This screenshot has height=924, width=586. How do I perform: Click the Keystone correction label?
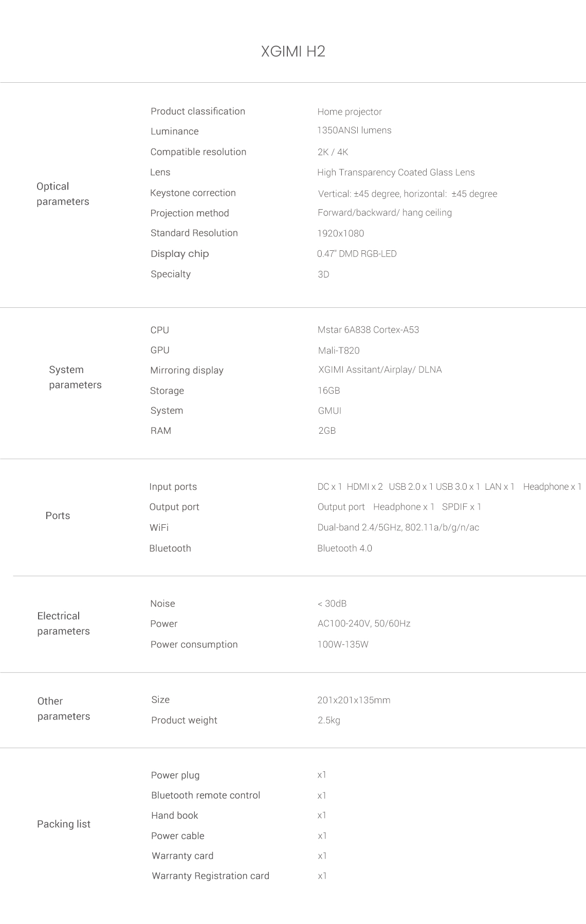(193, 193)
